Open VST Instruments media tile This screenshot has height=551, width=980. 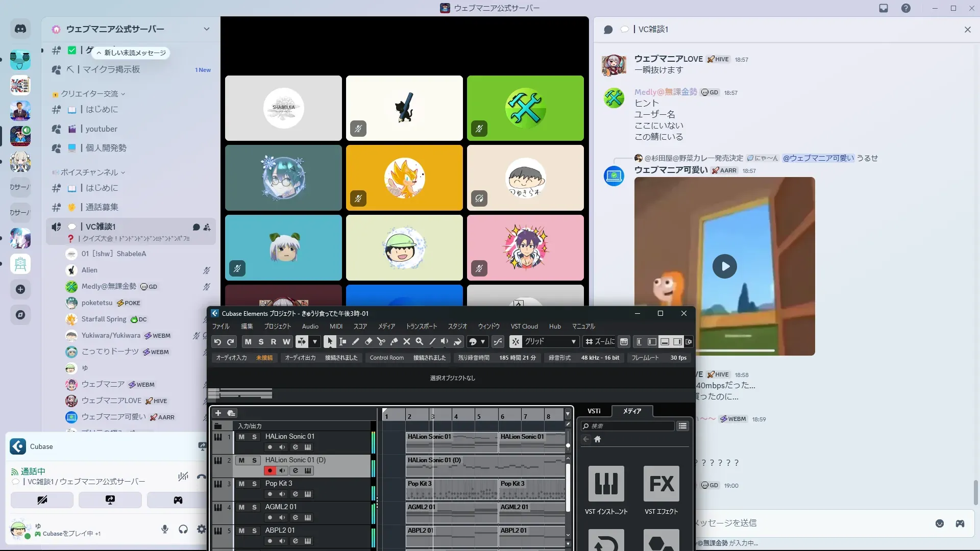[606, 484]
